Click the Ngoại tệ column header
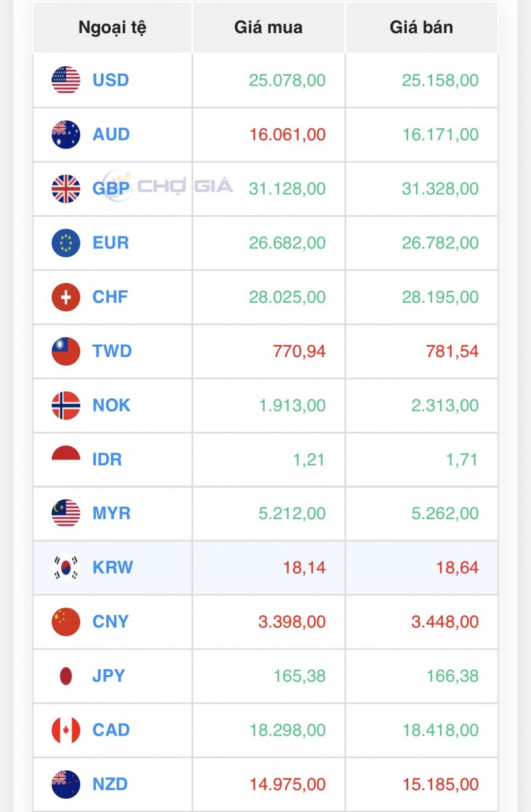This screenshot has height=812, width=531. pos(112,28)
